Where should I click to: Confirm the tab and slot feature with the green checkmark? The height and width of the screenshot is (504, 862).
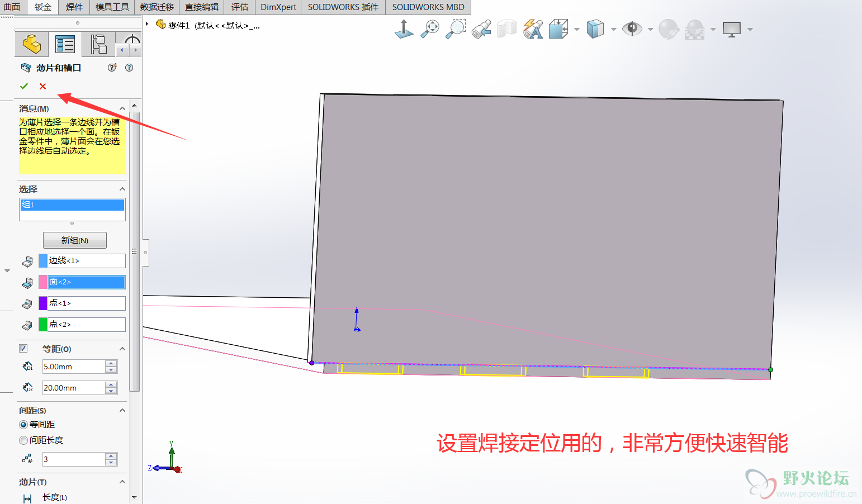tap(24, 86)
